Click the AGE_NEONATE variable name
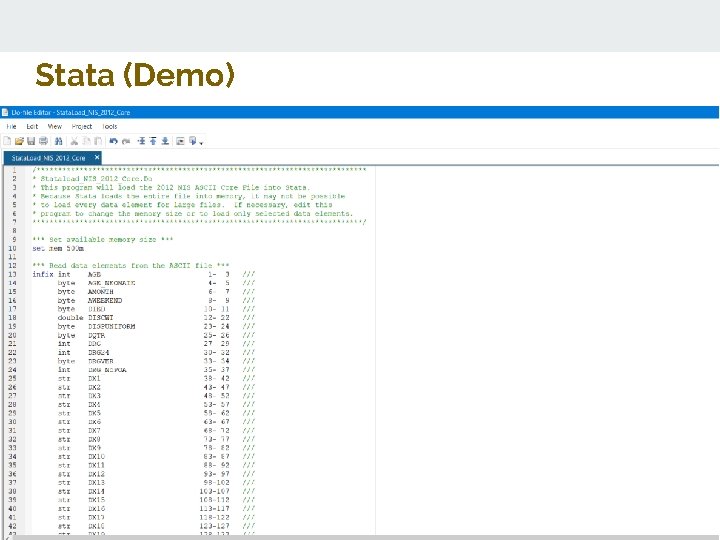Image resolution: width=720 pixels, height=540 pixels. 112,283
